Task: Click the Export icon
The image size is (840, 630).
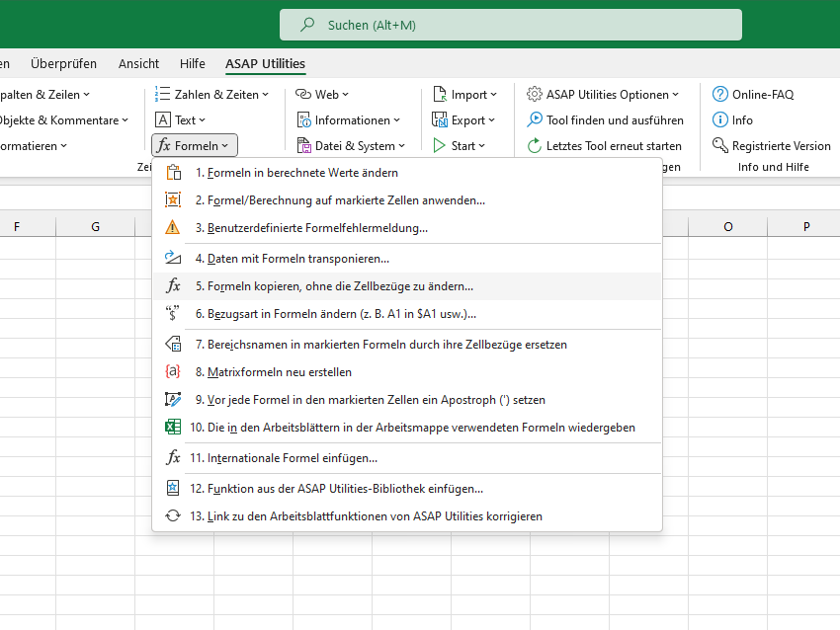Action: click(x=440, y=119)
